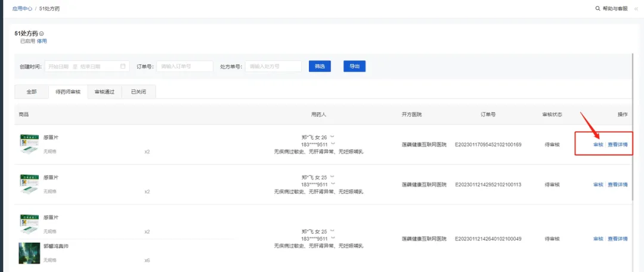Toggle eye icon beside phone in order ...100049 row

(x=333, y=238)
